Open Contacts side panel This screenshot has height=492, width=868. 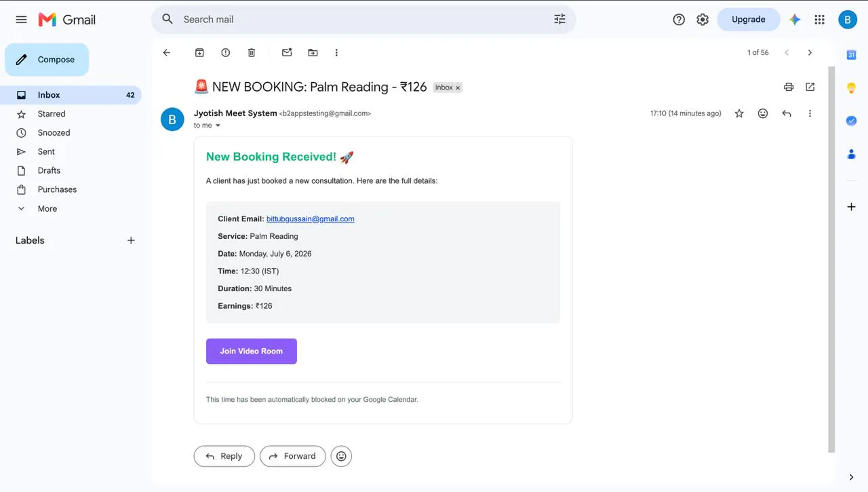click(851, 154)
